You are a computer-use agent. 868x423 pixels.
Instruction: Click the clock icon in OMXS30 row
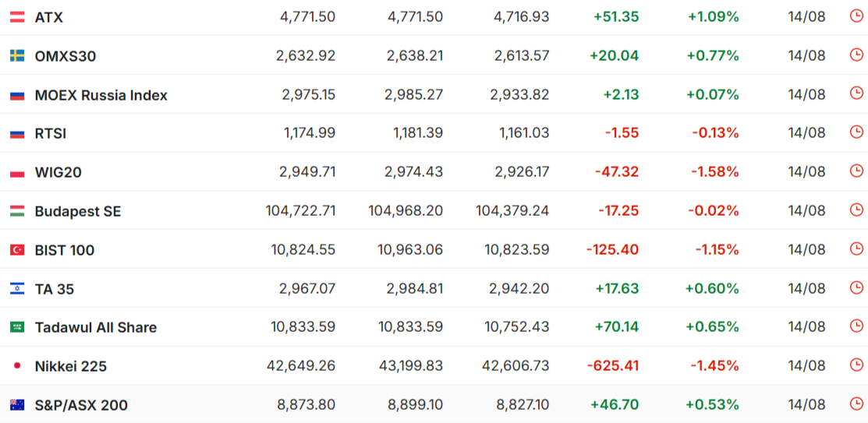(x=856, y=55)
